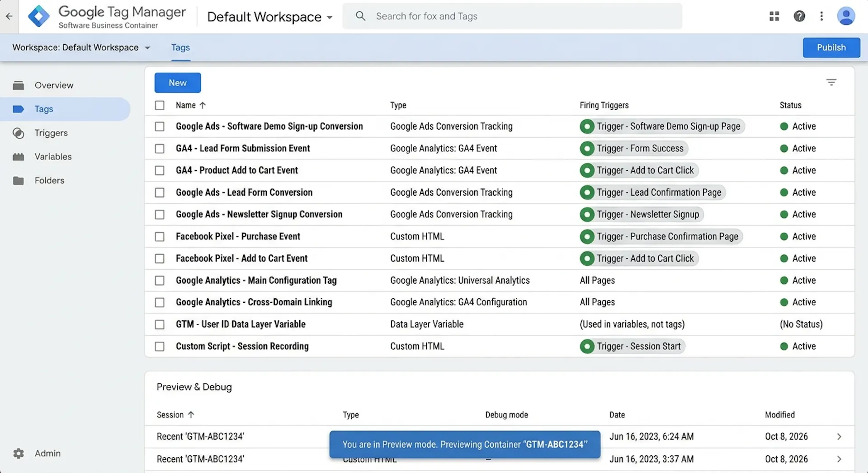Open the three-dot more options menu
This screenshot has width=868, height=473.
coord(821,16)
